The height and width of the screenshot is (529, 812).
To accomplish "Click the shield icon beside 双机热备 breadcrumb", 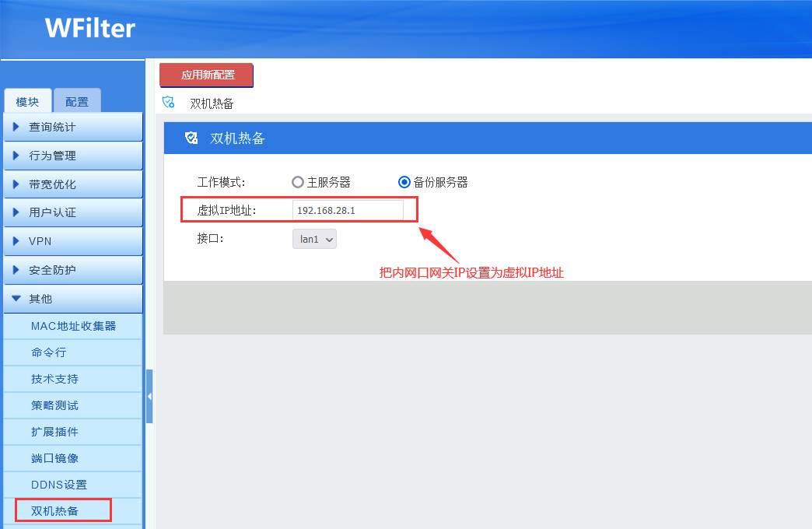I will (168, 103).
